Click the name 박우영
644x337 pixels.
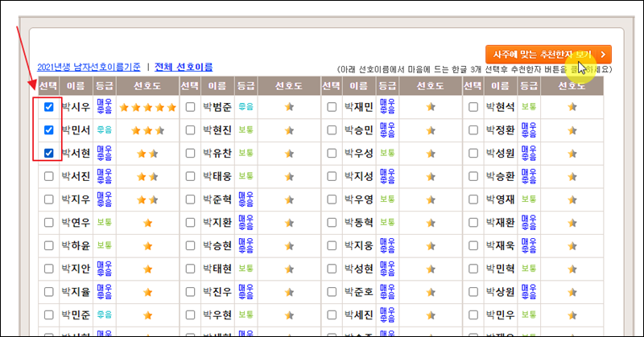click(358, 199)
